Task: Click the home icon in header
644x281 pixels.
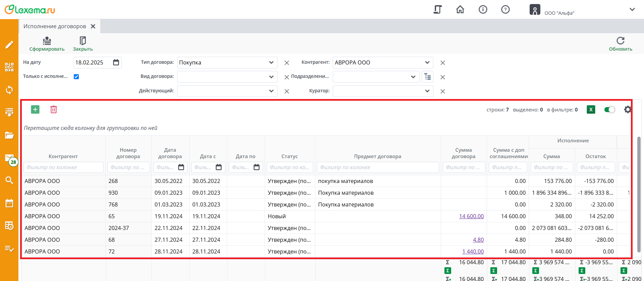Action: coord(460,9)
